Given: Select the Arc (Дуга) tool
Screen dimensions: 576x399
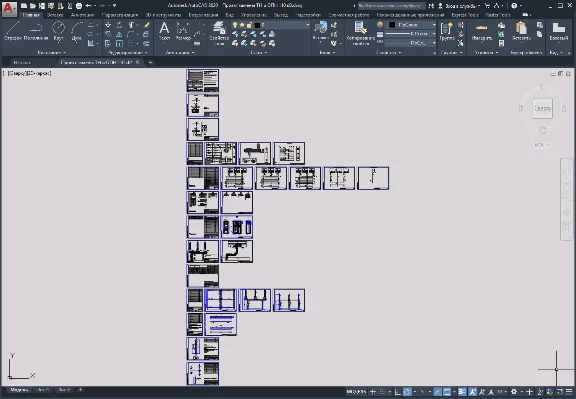Looking at the screenshot, I should click(76, 31).
